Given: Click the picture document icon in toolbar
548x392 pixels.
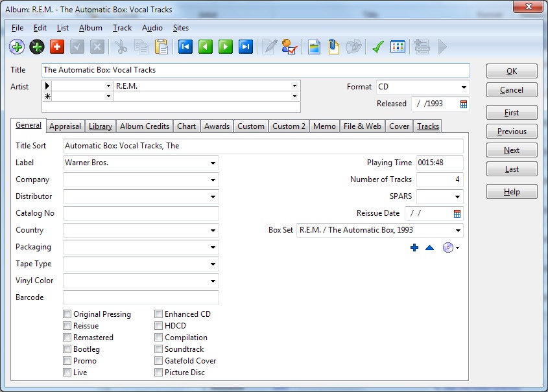Looking at the screenshot, I should point(314,47).
